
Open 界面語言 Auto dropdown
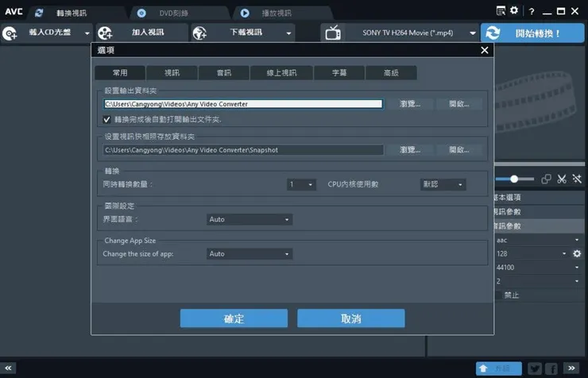click(x=250, y=219)
